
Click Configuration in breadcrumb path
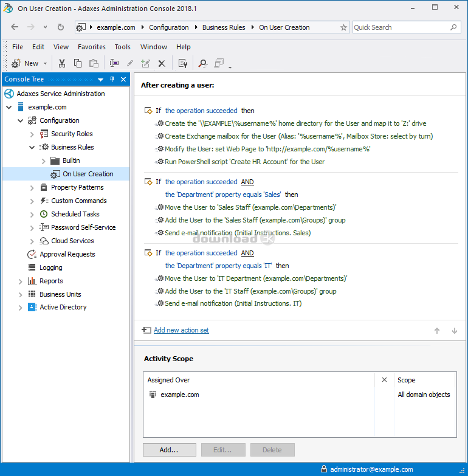(169, 27)
